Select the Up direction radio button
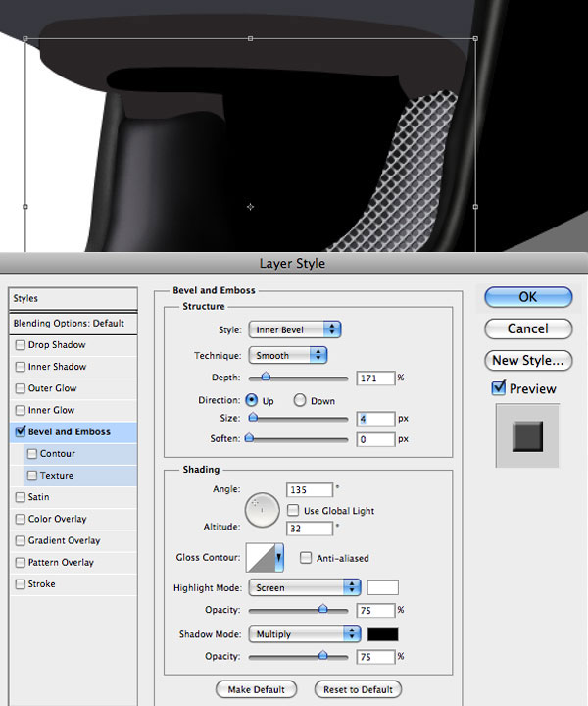This screenshot has width=588, height=706. tap(252, 400)
